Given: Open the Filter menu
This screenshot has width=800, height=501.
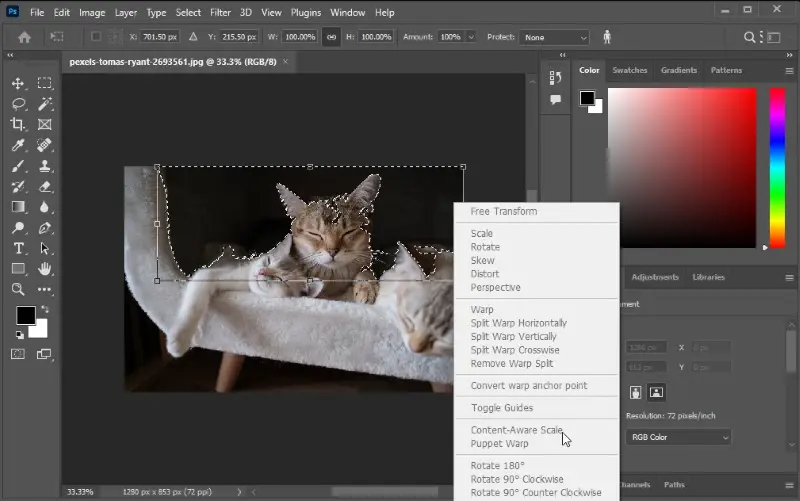Looking at the screenshot, I should [x=219, y=13].
